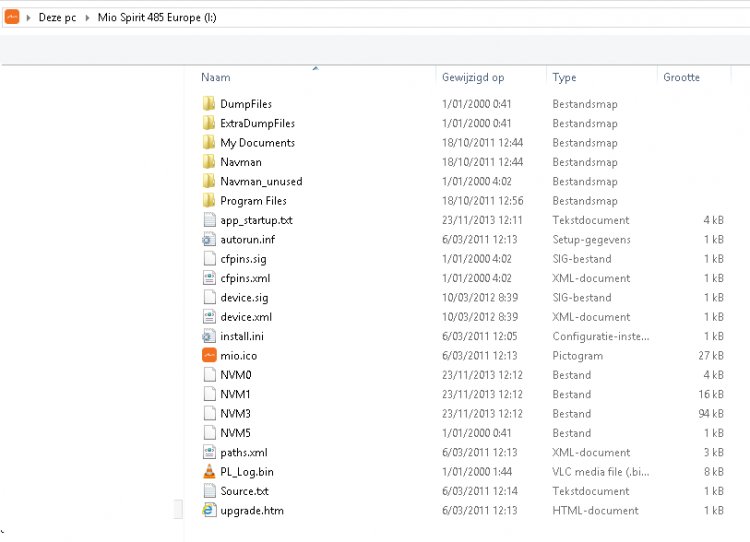Select the file name upgrade.htm

coord(252,510)
